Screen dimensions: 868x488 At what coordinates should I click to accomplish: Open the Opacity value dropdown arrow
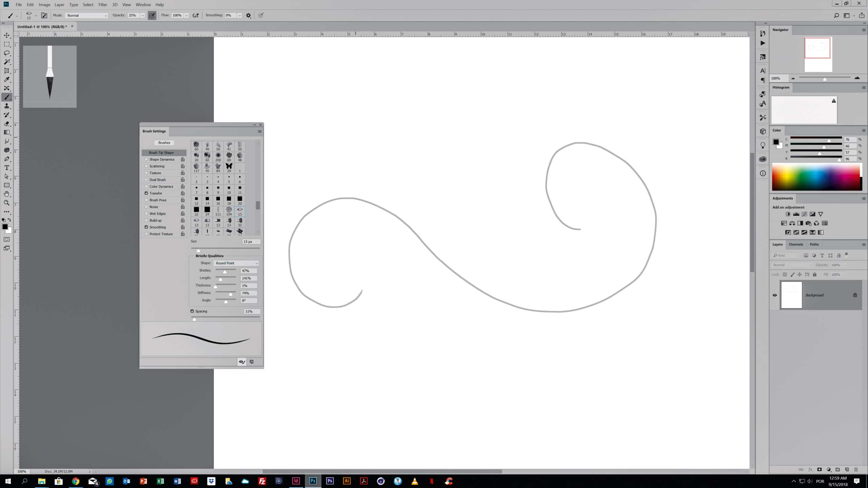[x=142, y=16]
